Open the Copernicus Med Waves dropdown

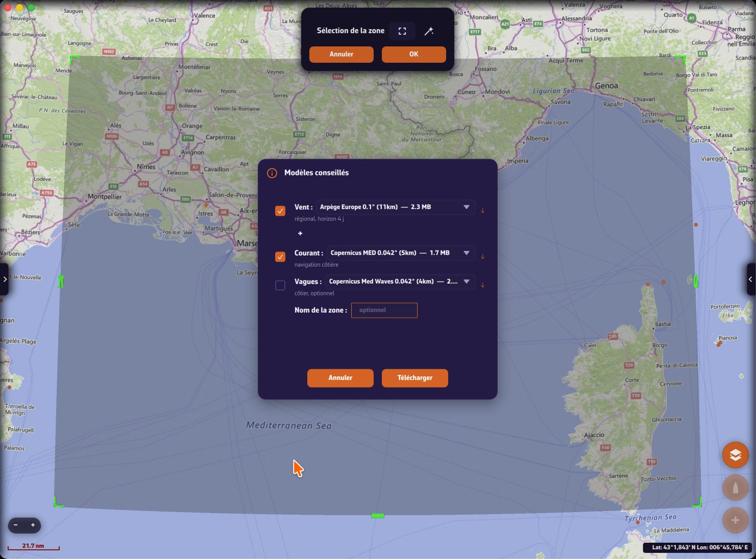click(x=400, y=282)
